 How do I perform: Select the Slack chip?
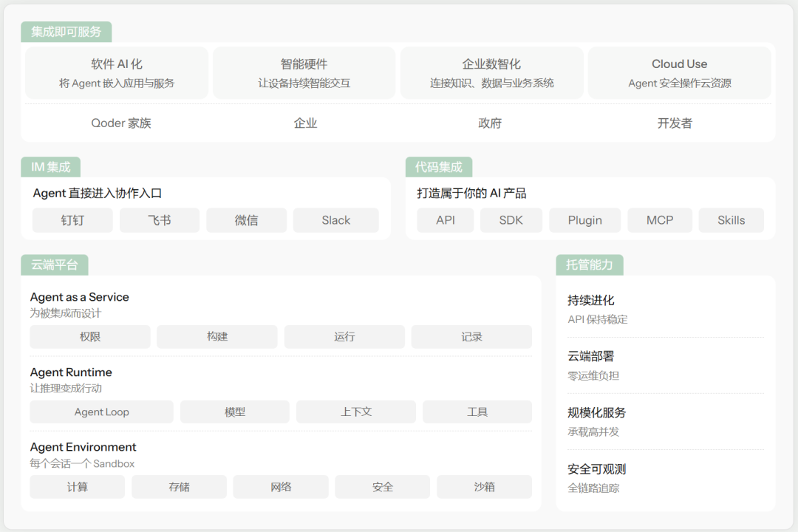[336, 220]
